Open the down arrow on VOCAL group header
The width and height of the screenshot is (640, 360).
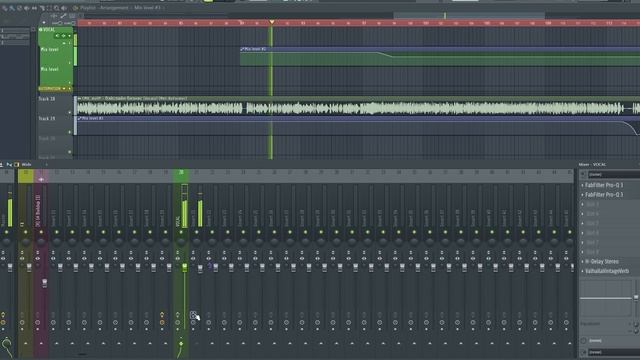coord(69,36)
